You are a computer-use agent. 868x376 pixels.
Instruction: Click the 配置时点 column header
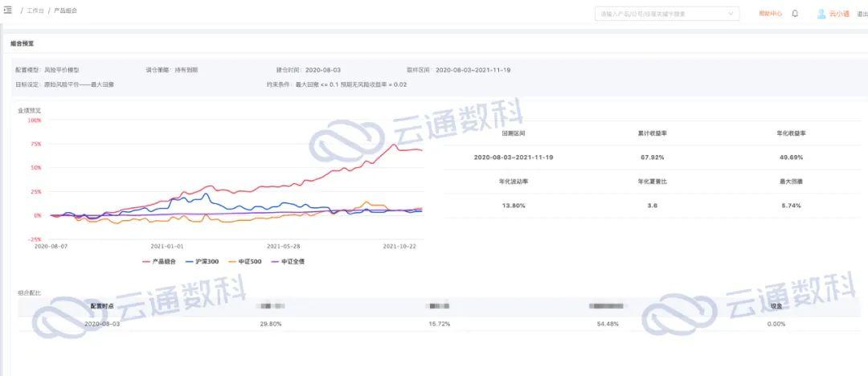click(x=102, y=306)
